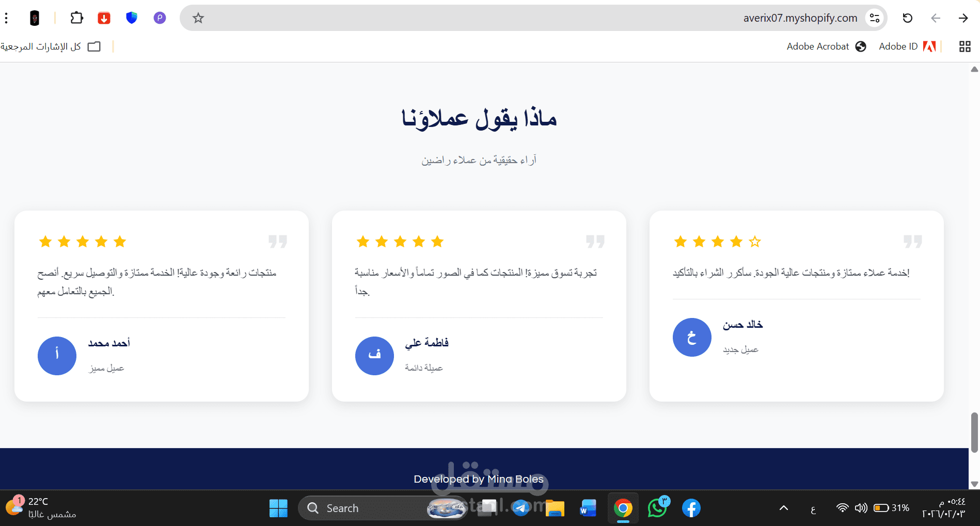Click the vertical scrollbar thumb
The image size is (980, 526).
click(x=974, y=433)
